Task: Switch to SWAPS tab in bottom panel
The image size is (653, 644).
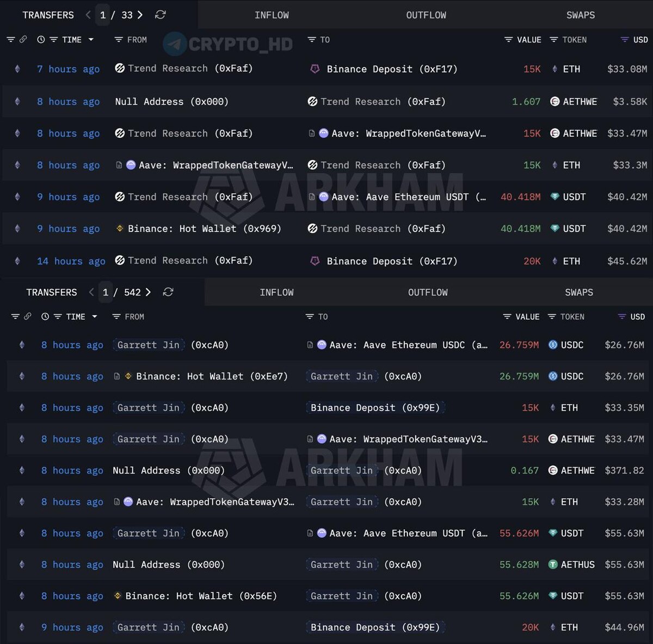Action: 579,292
